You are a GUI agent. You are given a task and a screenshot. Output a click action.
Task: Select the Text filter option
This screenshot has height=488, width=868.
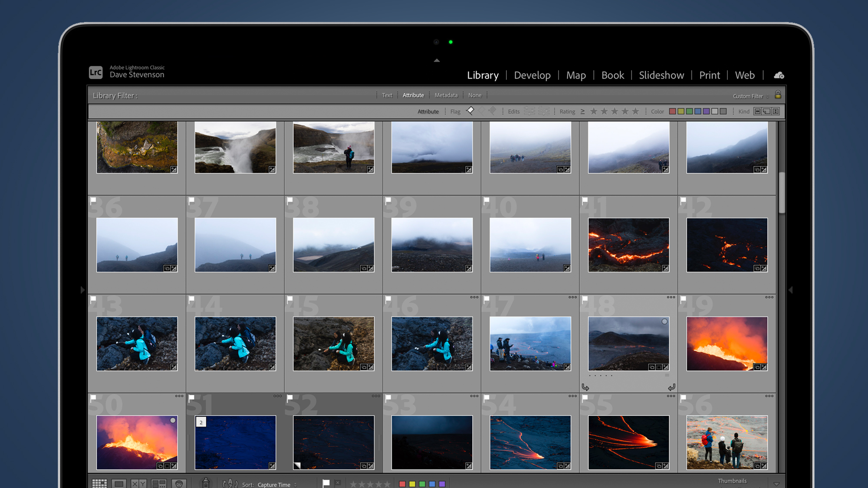point(387,95)
